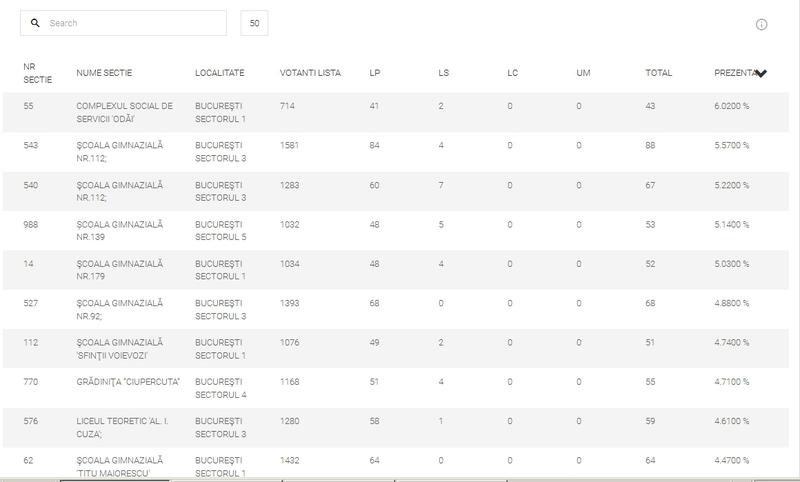800x482 pixels.
Task: Sort by the NUME SECTIE column header
Action: [x=104, y=73]
